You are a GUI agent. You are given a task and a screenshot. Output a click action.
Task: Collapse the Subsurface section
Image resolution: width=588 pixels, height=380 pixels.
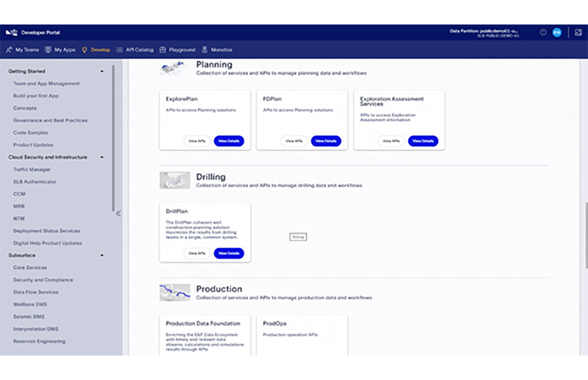pyautogui.click(x=103, y=255)
